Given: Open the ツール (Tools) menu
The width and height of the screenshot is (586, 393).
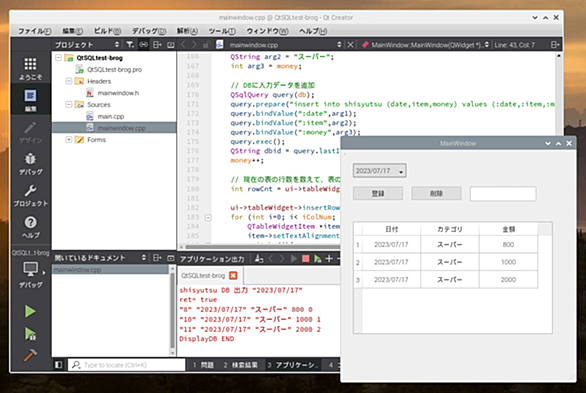Looking at the screenshot, I should coord(222,31).
